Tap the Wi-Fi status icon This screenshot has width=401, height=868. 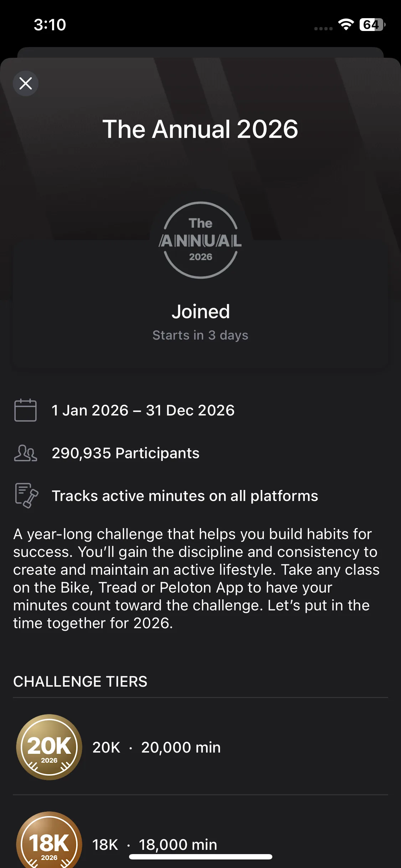[345, 24]
